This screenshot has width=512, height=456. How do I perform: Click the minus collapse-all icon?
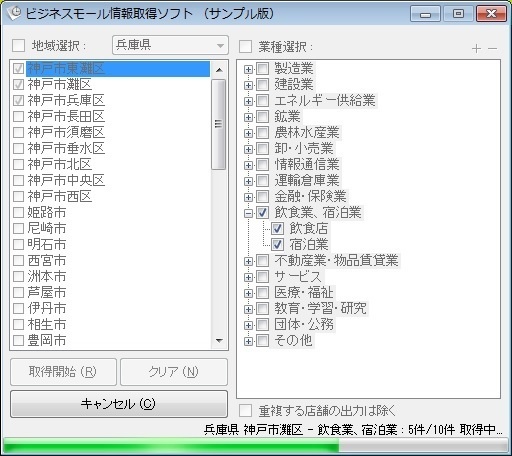click(x=493, y=49)
